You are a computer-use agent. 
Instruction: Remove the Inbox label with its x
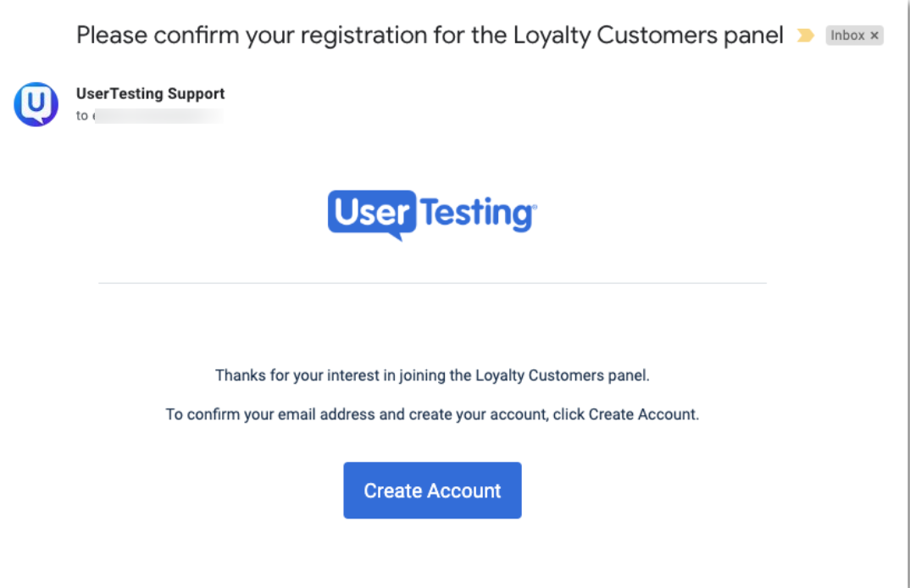874,36
